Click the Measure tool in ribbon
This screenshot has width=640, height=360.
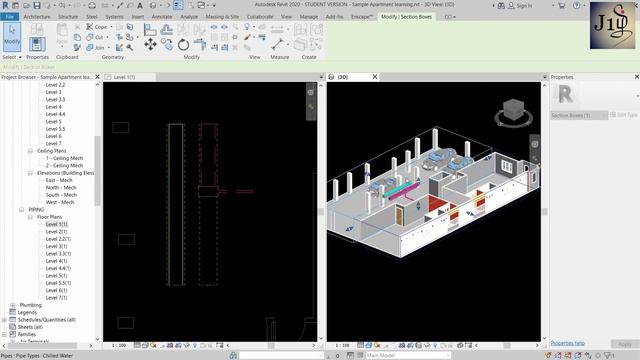tap(278, 44)
